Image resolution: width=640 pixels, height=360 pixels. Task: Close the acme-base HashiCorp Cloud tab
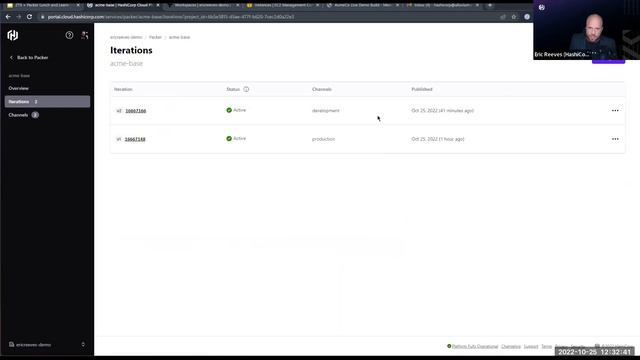tap(158, 5)
